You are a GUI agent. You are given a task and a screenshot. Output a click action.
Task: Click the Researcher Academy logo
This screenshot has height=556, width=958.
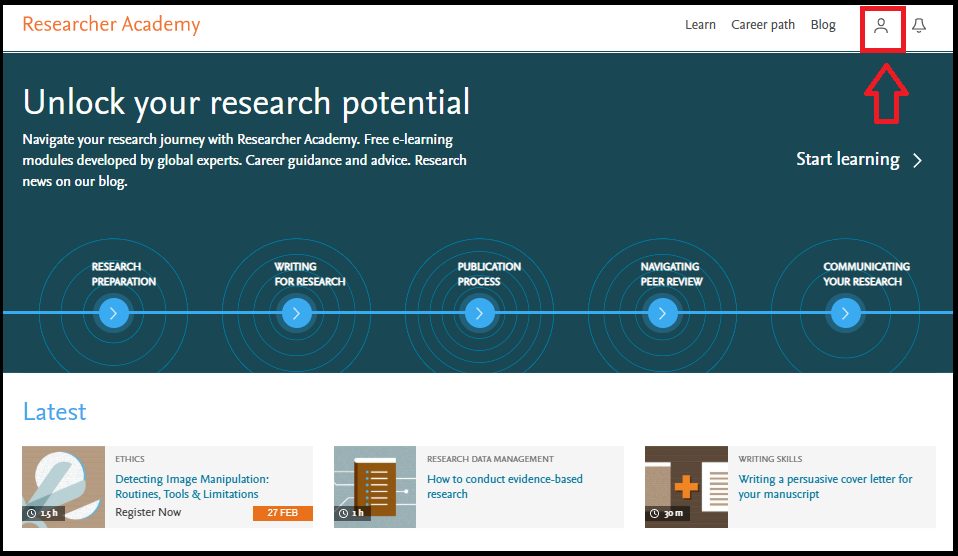click(111, 24)
